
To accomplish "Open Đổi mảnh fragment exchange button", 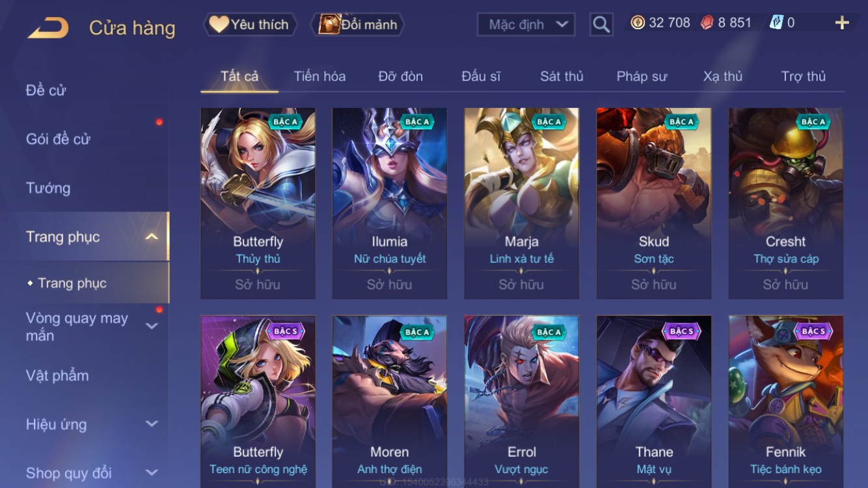I will (360, 25).
